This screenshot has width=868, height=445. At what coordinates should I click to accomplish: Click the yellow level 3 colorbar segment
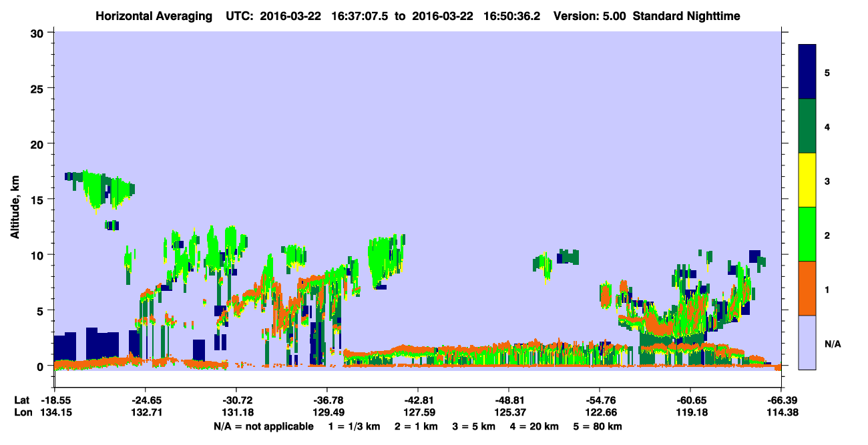tap(807, 180)
